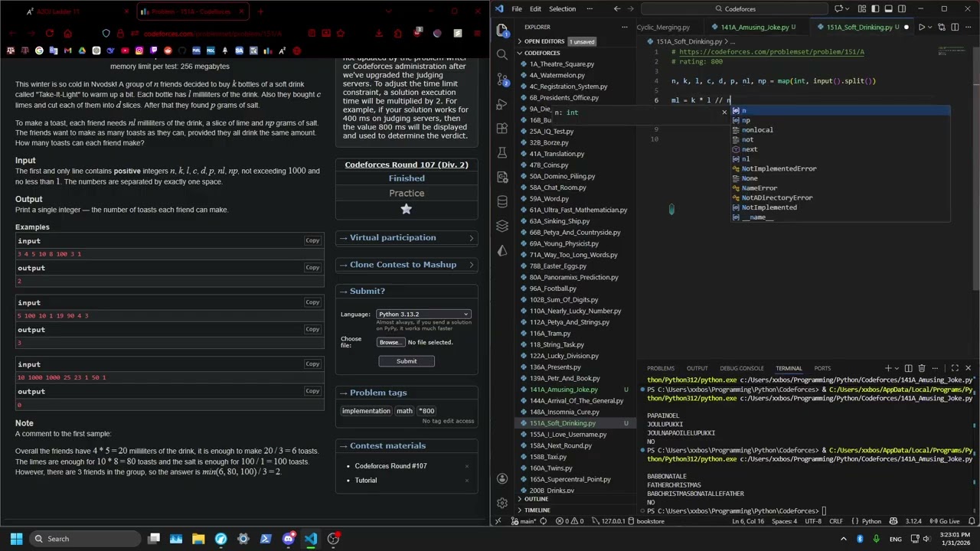Open the Codeforces Round #107 link

(x=390, y=465)
